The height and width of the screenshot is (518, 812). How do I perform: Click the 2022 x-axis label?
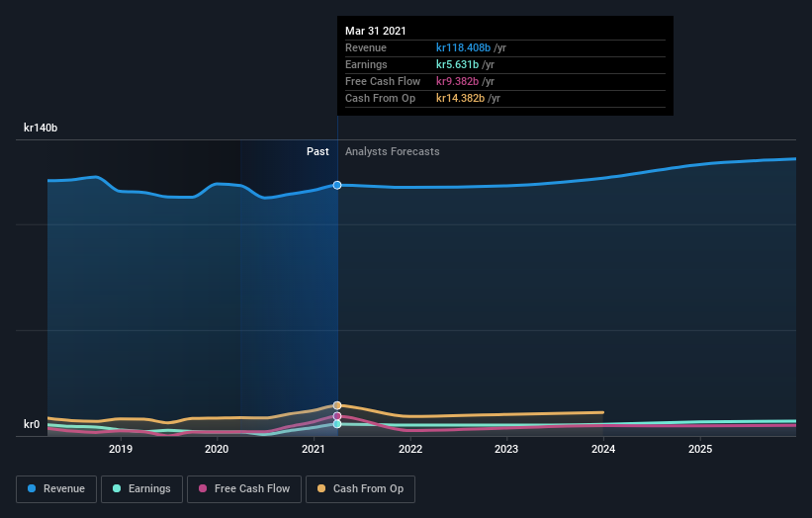coord(410,449)
